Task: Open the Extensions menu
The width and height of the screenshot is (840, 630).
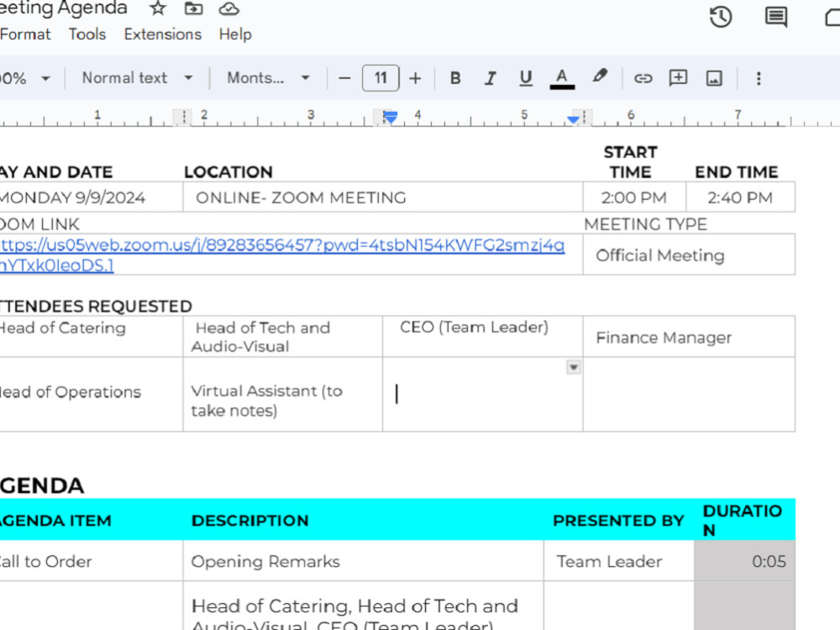Action: [163, 34]
